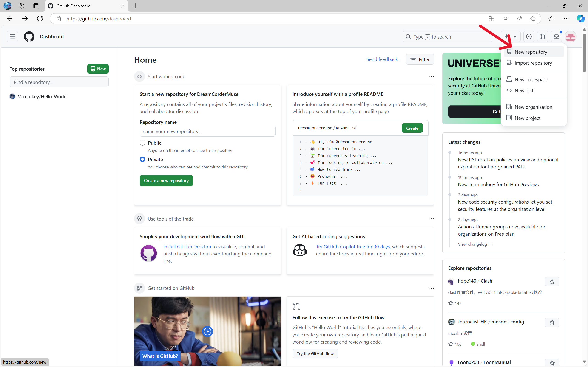Image resolution: width=588 pixels, height=367 pixels.
Task: Star the hope140/Clash repository
Action: point(552,282)
